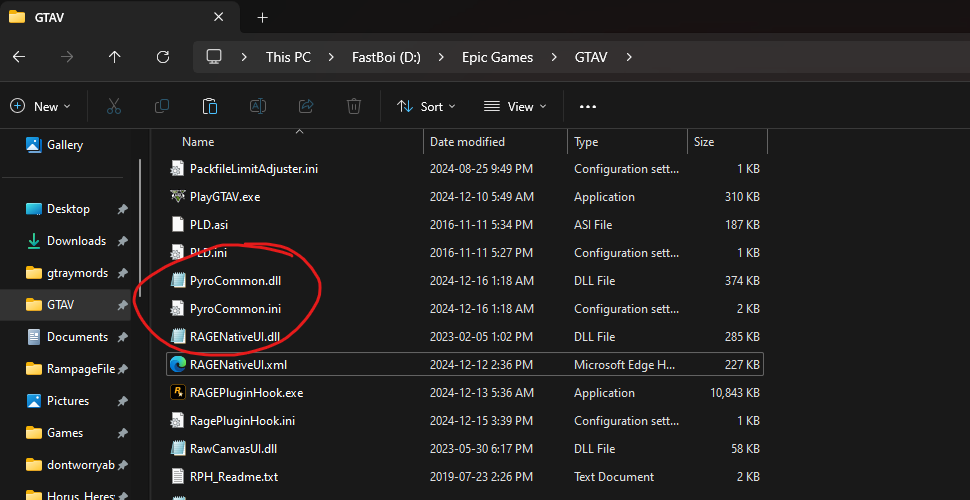Go back with the Back arrow
The width and height of the screenshot is (970, 500).
coord(19,57)
